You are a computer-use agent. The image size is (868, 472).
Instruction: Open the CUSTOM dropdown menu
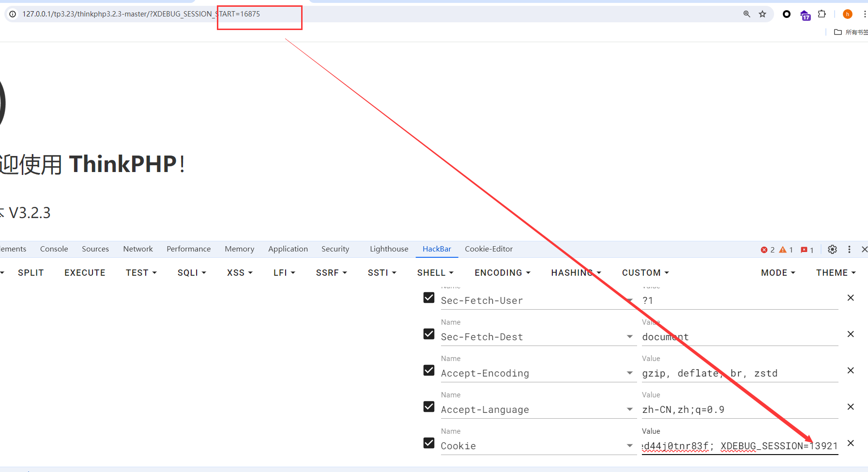click(x=645, y=273)
